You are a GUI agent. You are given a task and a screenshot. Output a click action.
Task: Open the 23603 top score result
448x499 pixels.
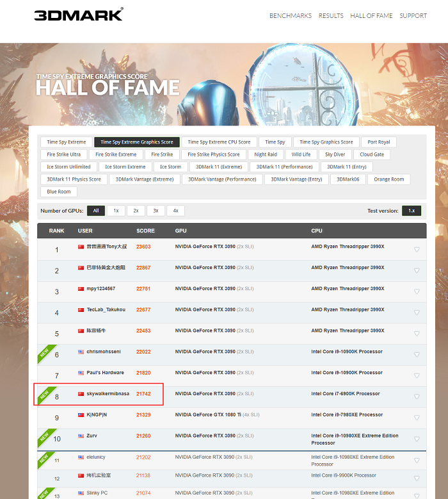143,247
